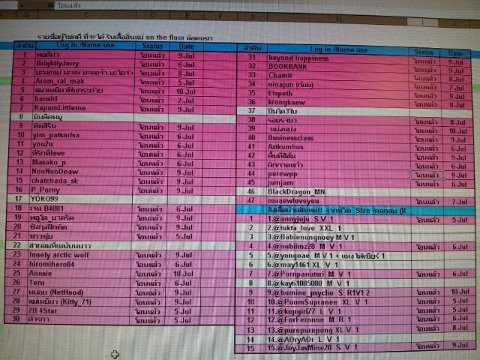This screenshot has height=360, width=480.
Task: Select the right table's 'Log in /Name use' header
Action: (338, 50)
